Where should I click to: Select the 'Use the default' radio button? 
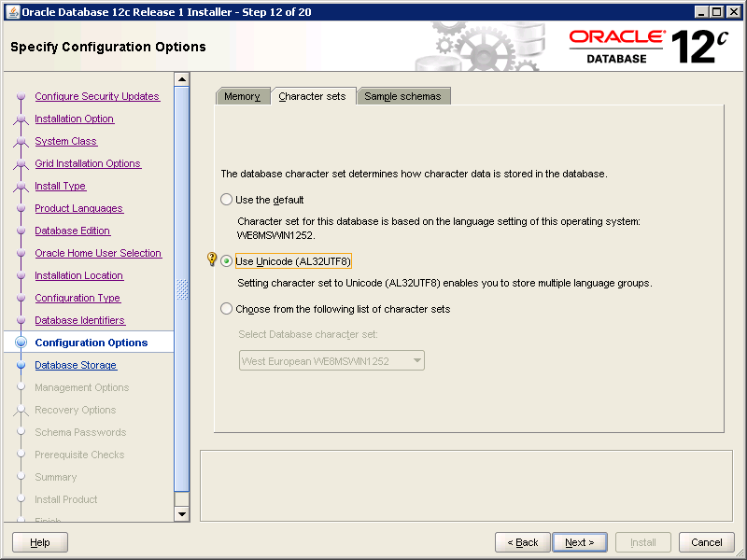tap(226, 200)
